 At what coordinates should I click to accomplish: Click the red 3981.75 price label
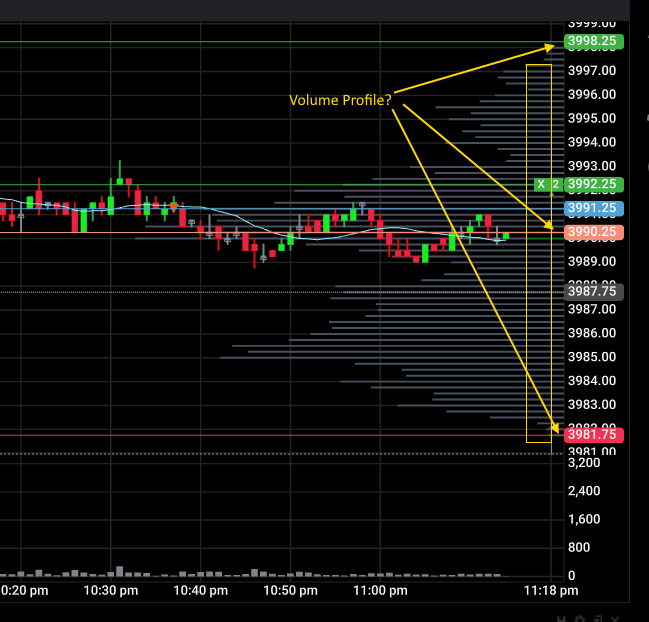[594, 435]
